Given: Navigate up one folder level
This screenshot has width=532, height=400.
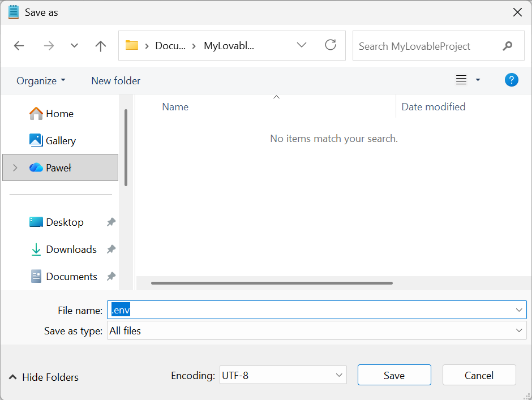Looking at the screenshot, I should (x=100, y=46).
